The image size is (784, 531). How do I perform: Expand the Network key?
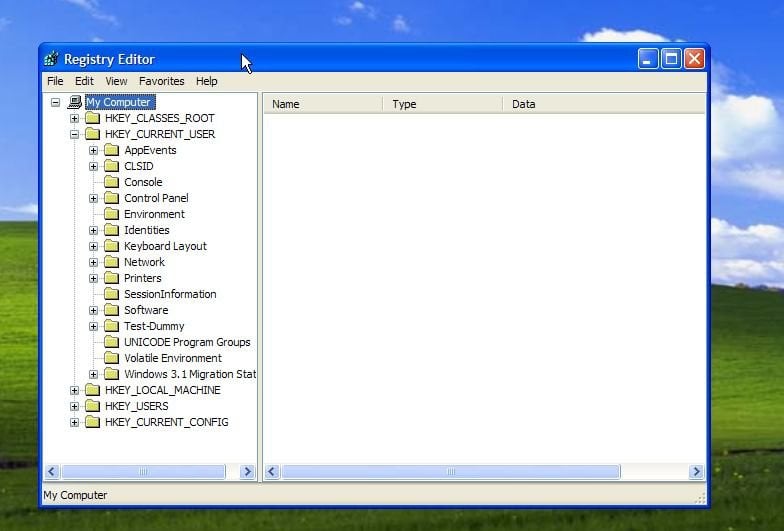(94, 262)
